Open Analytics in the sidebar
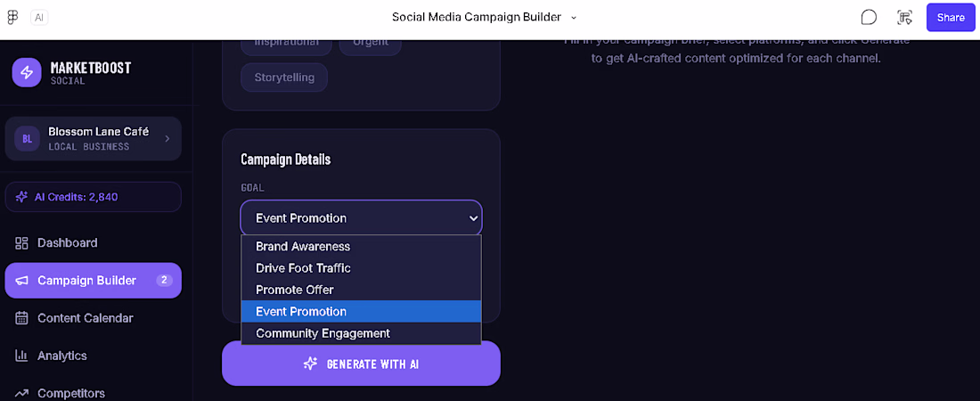Image resolution: width=980 pixels, height=401 pixels. [94, 356]
